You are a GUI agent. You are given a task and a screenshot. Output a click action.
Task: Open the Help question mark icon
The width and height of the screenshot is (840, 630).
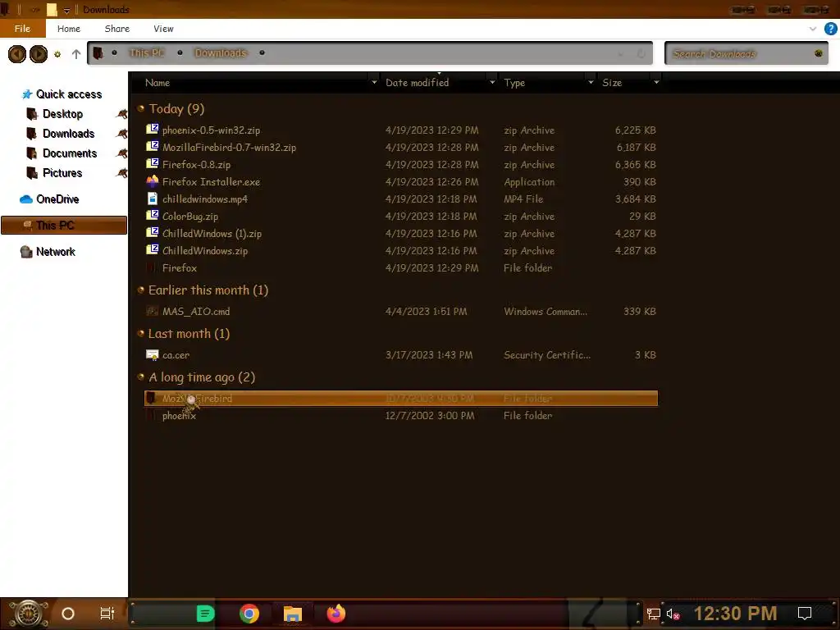pos(830,29)
